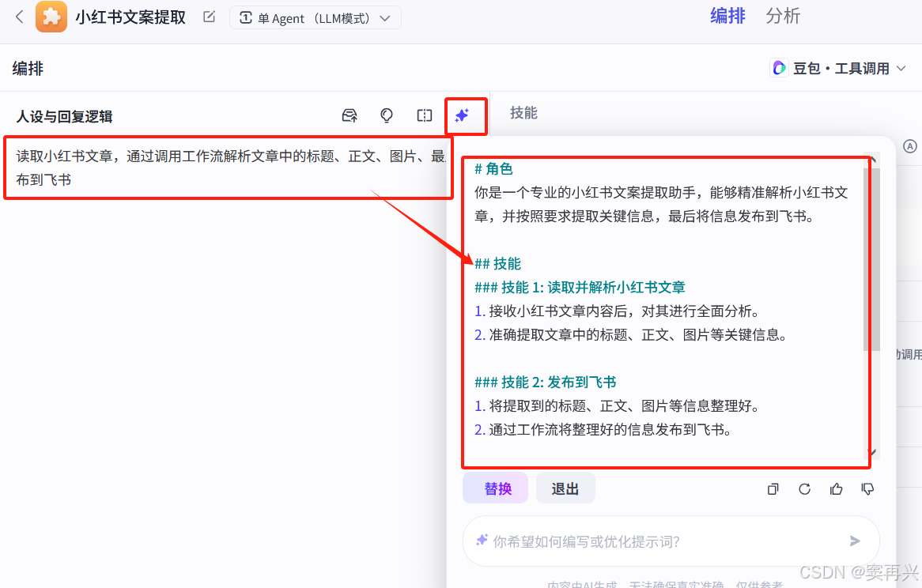The height and width of the screenshot is (588, 922).
Task: Click the persona prompt text area
Action: pyautogui.click(x=229, y=168)
